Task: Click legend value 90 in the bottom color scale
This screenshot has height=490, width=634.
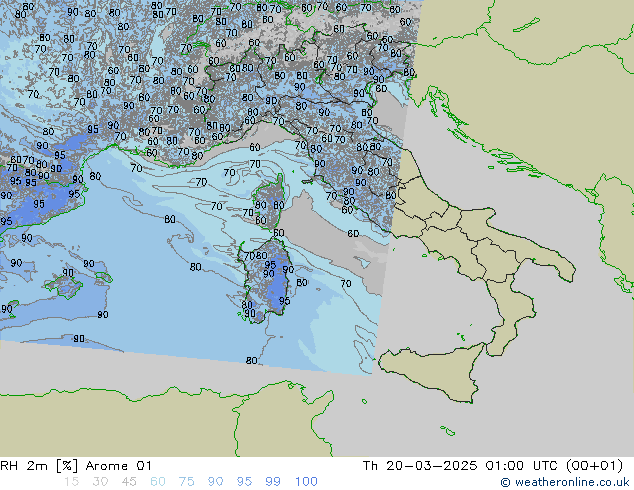Action: click(215, 482)
